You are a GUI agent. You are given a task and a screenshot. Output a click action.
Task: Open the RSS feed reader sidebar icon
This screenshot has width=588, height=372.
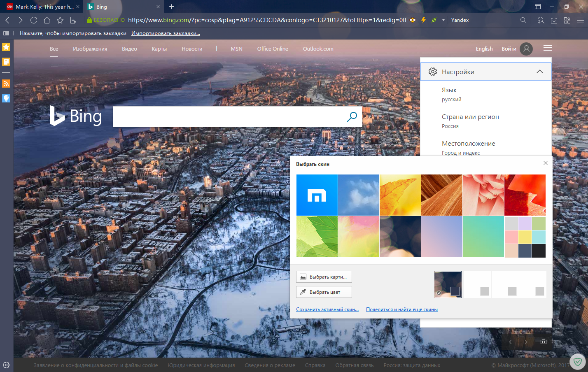point(6,84)
